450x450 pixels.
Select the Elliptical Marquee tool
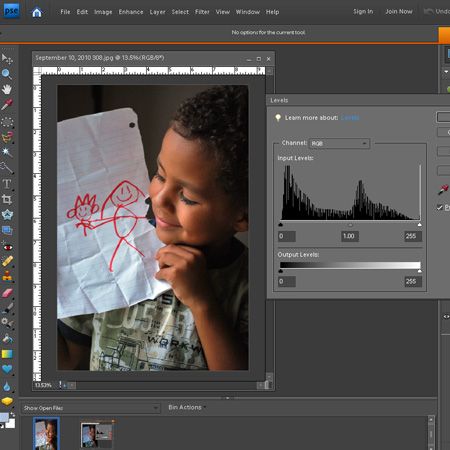point(7,122)
